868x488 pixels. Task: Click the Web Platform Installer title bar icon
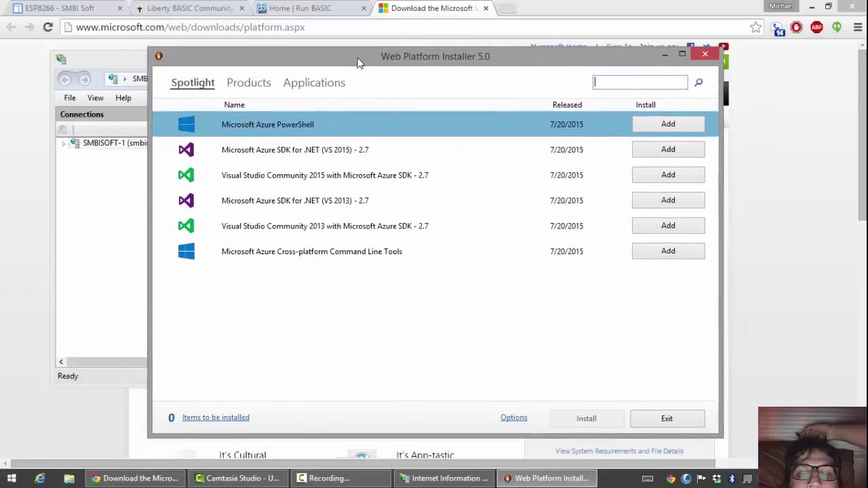[159, 56]
